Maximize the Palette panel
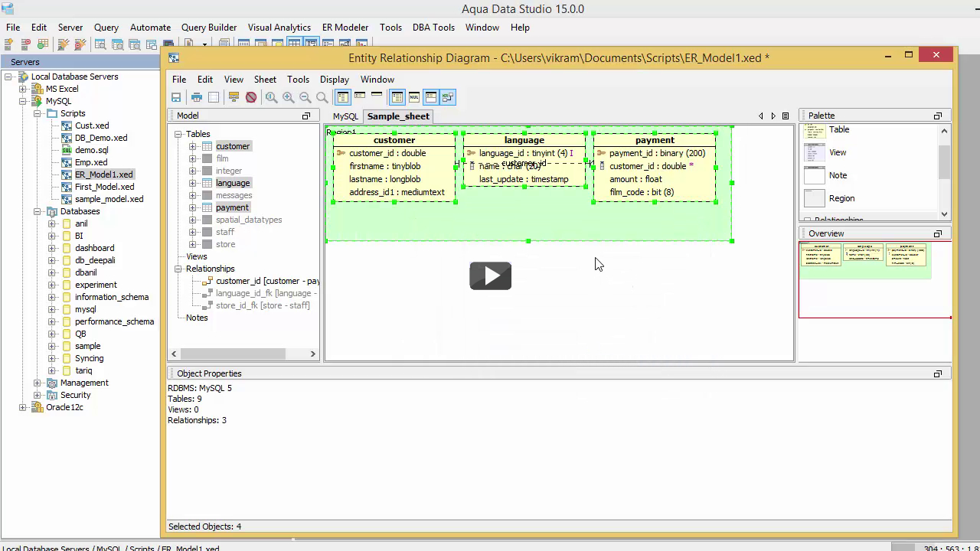This screenshot has width=980, height=551. (938, 116)
